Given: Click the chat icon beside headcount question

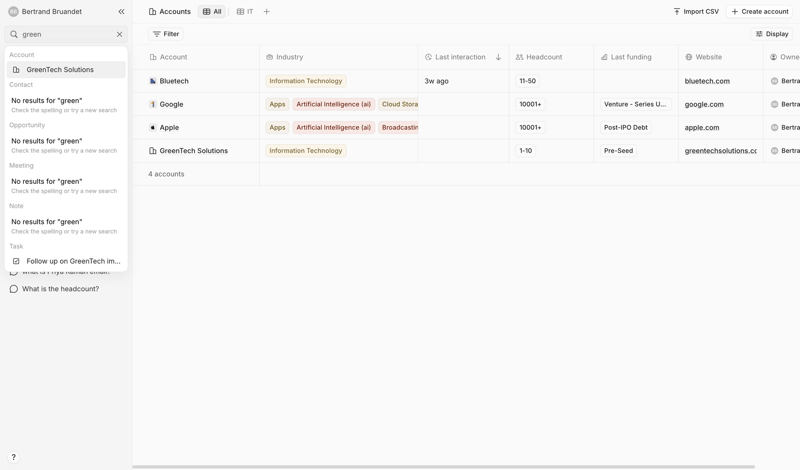Looking at the screenshot, I should coord(14,289).
